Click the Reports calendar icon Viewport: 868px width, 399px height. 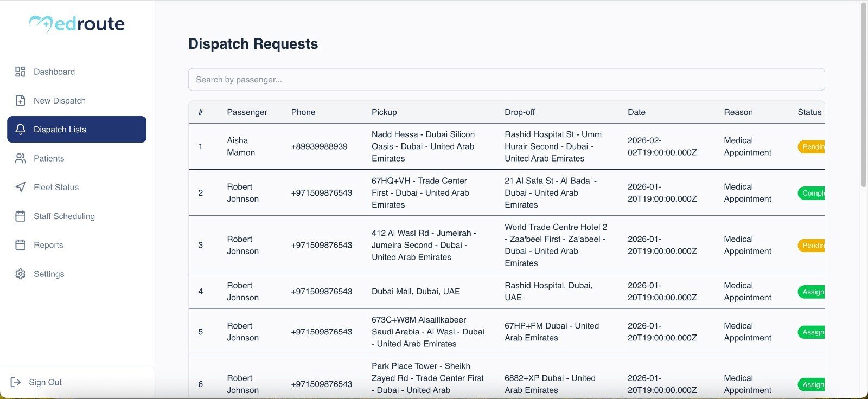tap(21, 245)
